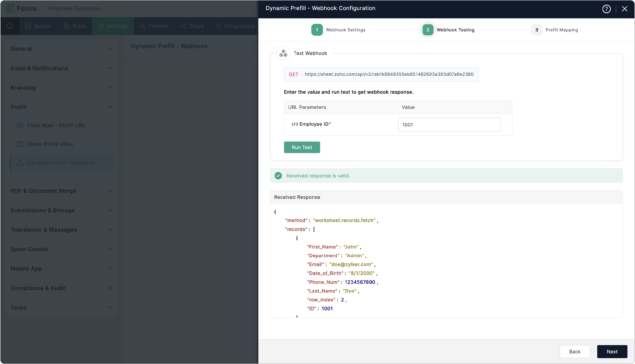Screen dimensions: 635x364
Task: Click the Run Test button
Action: [x=302, y=147]
